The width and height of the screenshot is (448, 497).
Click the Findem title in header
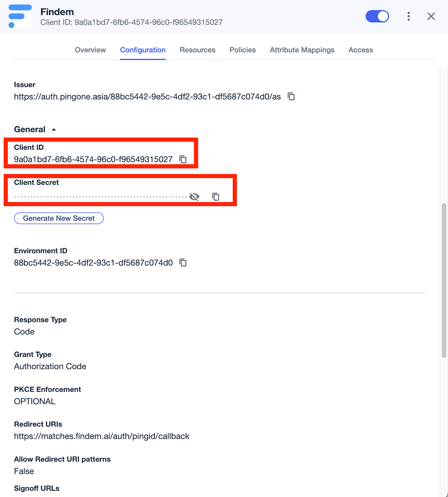tap(57, 12)
